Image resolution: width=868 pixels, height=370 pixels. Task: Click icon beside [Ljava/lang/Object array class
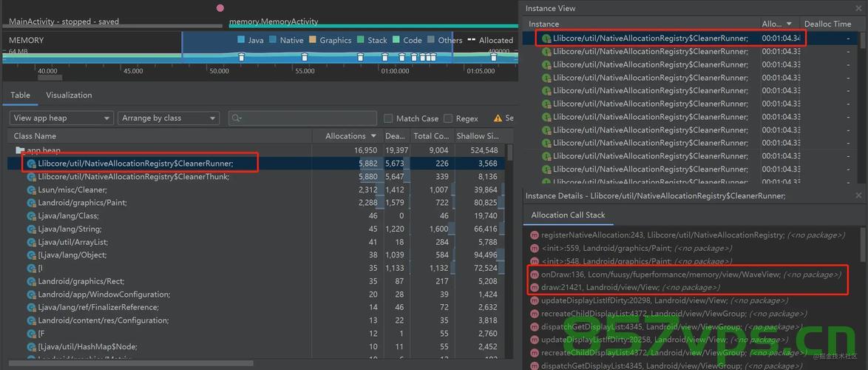coord(32,255)
